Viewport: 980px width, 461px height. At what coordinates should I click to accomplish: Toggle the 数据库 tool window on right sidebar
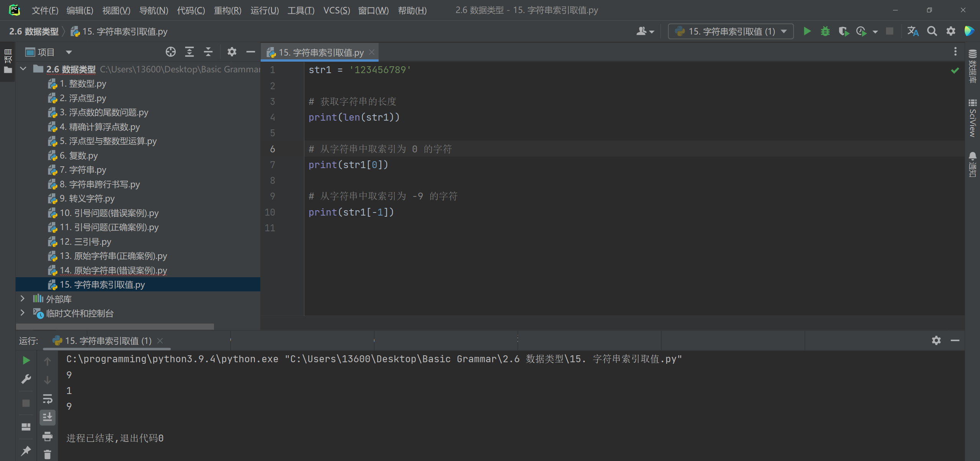click(972, 66)
